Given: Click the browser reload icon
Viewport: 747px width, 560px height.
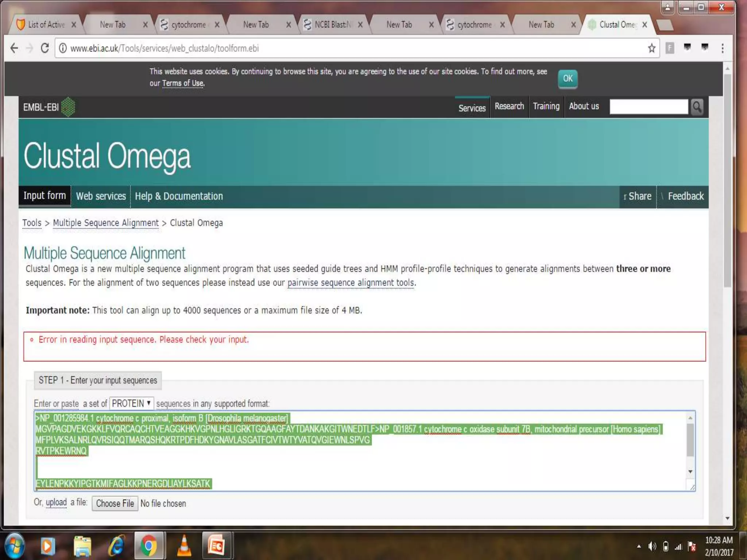Looking at the screenshot, I should pos(45,48).
